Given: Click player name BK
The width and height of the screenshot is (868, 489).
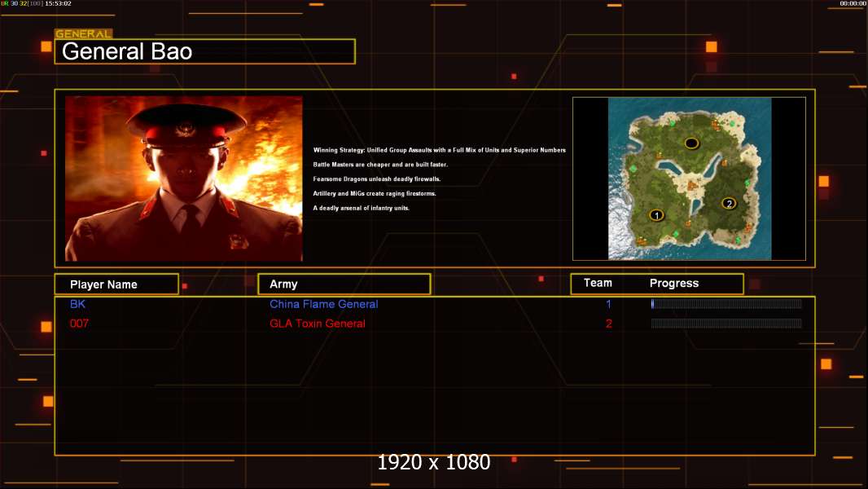Looking at the screenshot, I should (x=77, y=304).
